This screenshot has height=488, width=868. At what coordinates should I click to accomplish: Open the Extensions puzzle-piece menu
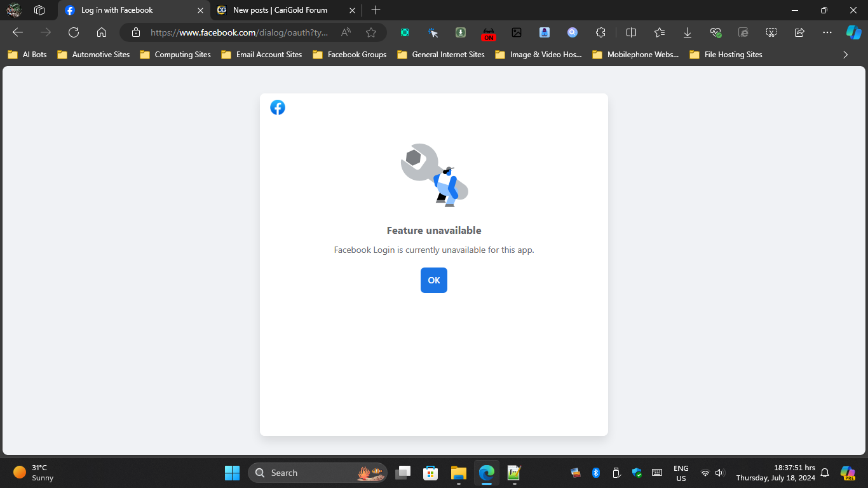tap(600, 32)
